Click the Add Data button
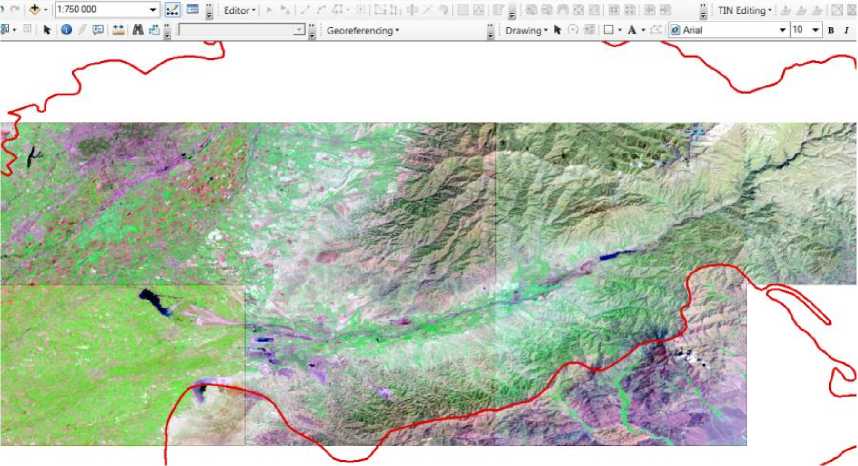 coord(34,10)
